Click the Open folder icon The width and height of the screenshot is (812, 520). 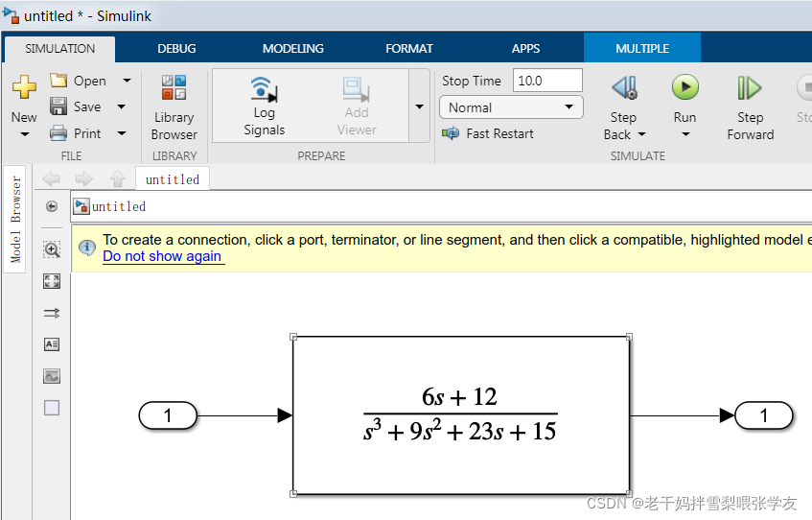pos(58,81)
